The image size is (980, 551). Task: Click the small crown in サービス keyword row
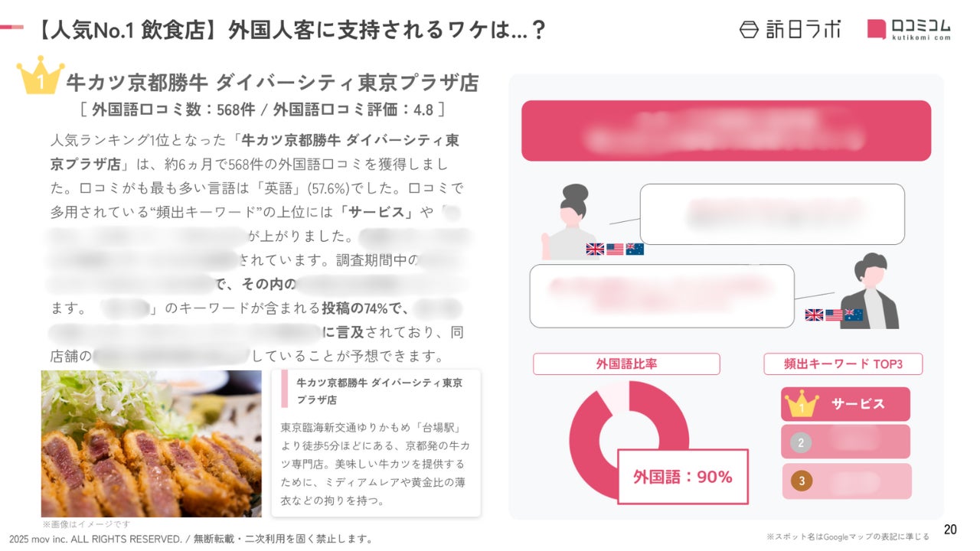(802, 403)
